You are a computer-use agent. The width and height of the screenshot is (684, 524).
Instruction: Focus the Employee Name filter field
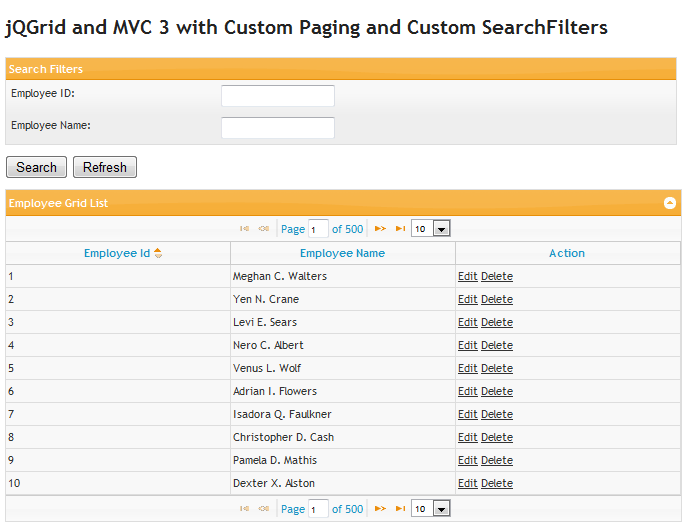[277, 127]
